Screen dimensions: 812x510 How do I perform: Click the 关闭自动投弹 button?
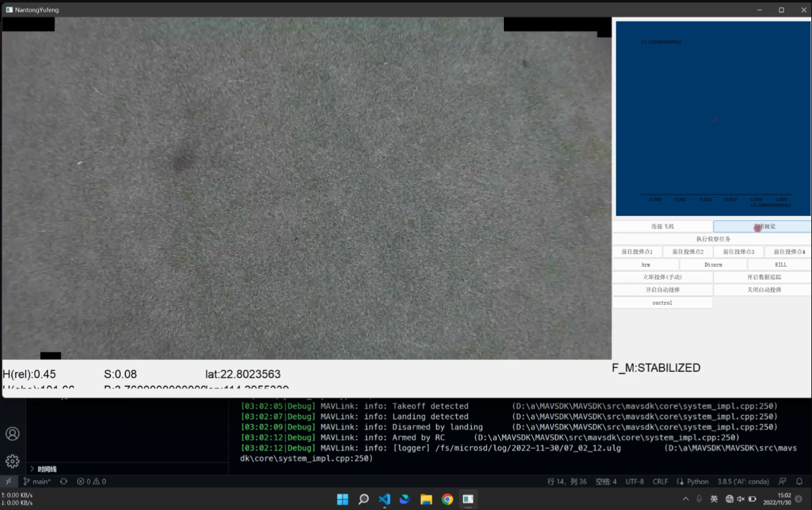click(763, 290)
